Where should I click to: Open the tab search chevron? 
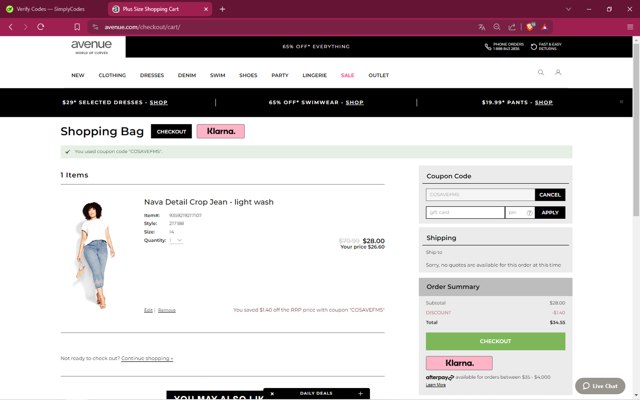[568, 9]
